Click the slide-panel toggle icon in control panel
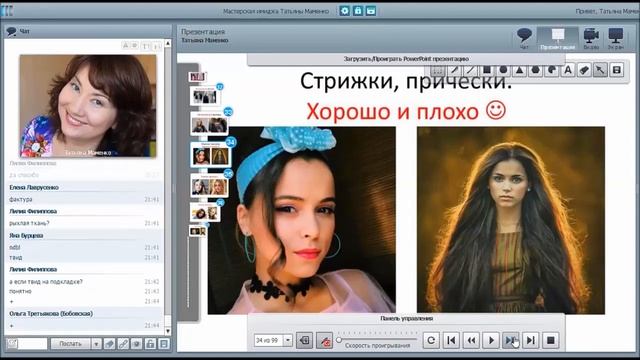The image size is (640, 360). [304, 340]
